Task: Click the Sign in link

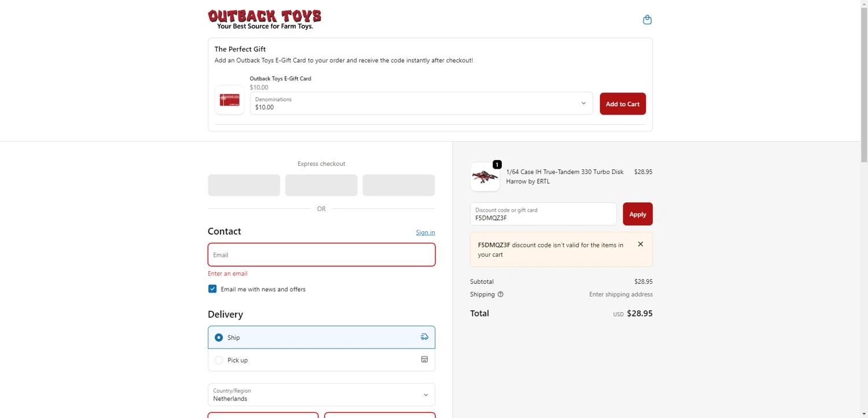Action: tap(425, 232)
